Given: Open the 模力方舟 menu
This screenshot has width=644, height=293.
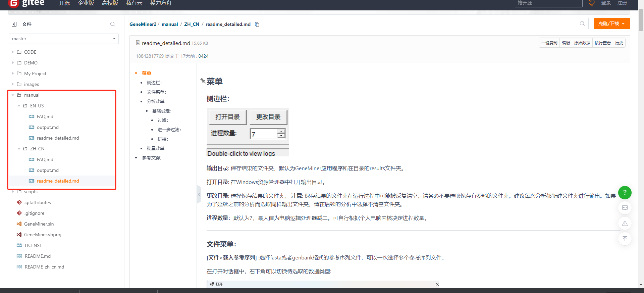Looking at the screenshot, I should pos(161,3).
